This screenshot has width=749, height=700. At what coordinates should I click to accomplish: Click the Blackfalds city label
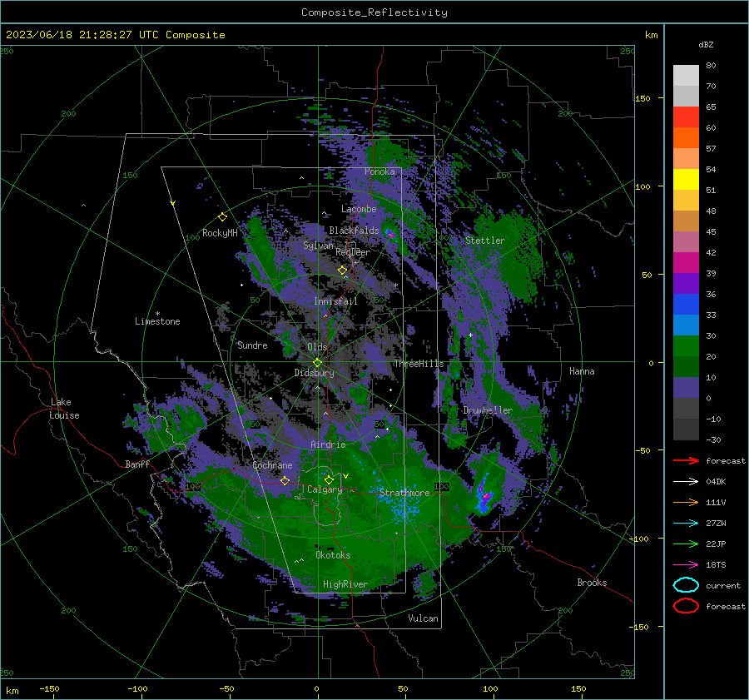click(354, 231)
